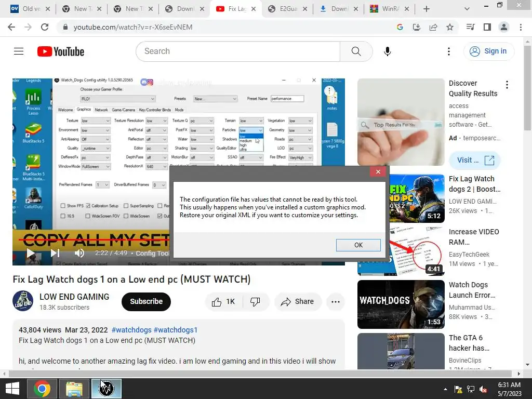
Task: Open the 'The GTA 6 hacker has' video title
Action: point(469,343)
